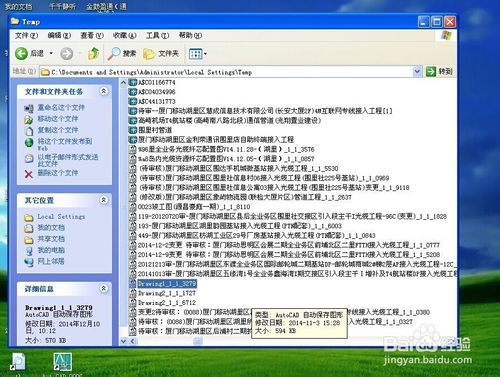The height and width of the screenshot is (377, 500).
Task: Open the 工具(T) menu
Action: coord(157,35)
